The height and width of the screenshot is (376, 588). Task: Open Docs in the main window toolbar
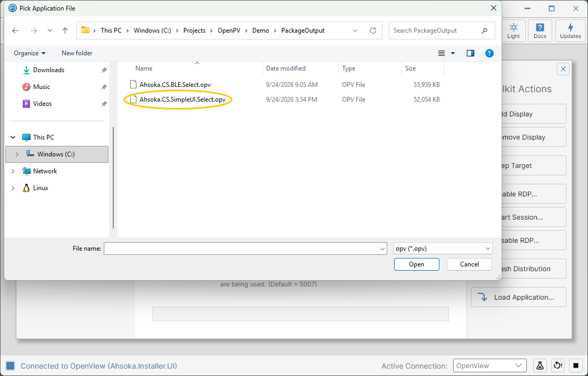pyautogui.click(x=540, y=31)
